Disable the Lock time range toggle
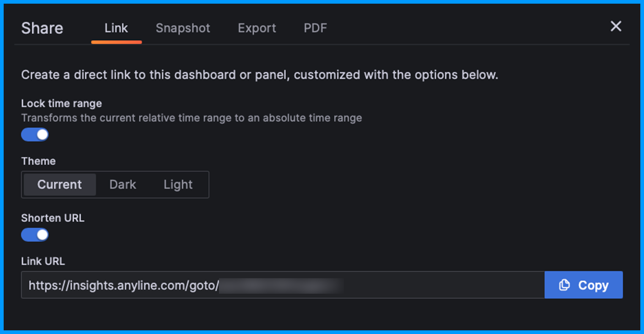Screen dimensions: 644x334 tap(35, 135)
